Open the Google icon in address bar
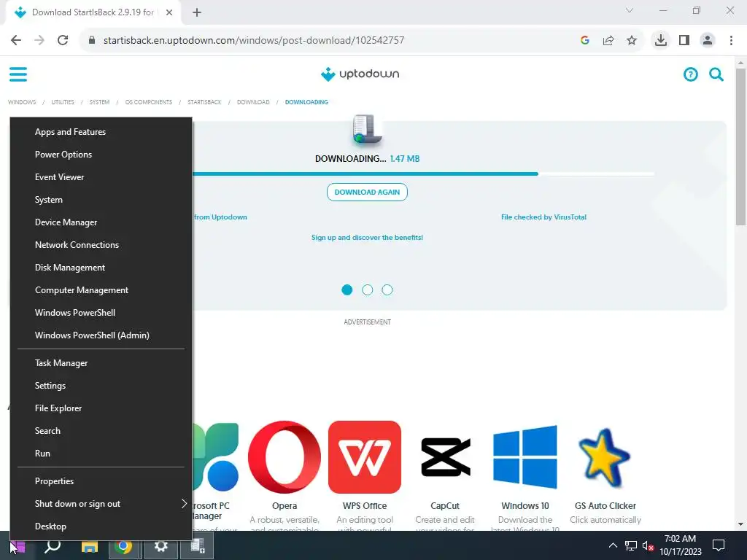 pos(585,40)
